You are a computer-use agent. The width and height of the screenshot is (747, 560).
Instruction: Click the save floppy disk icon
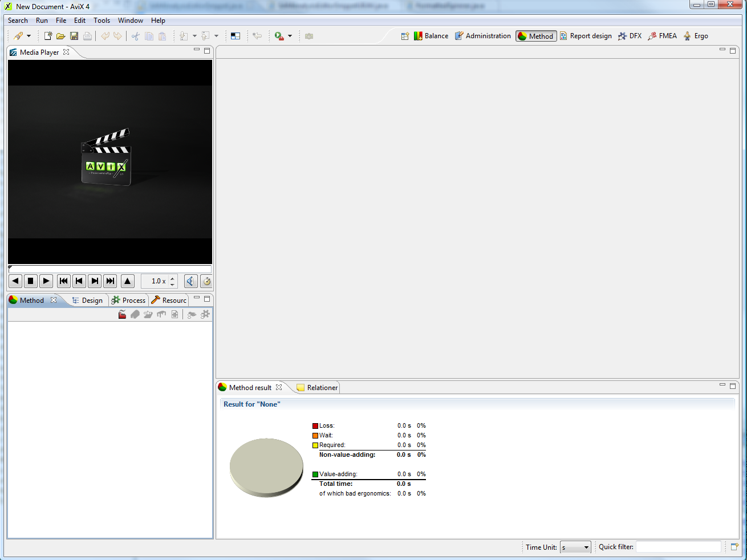[x=74, y=36]
